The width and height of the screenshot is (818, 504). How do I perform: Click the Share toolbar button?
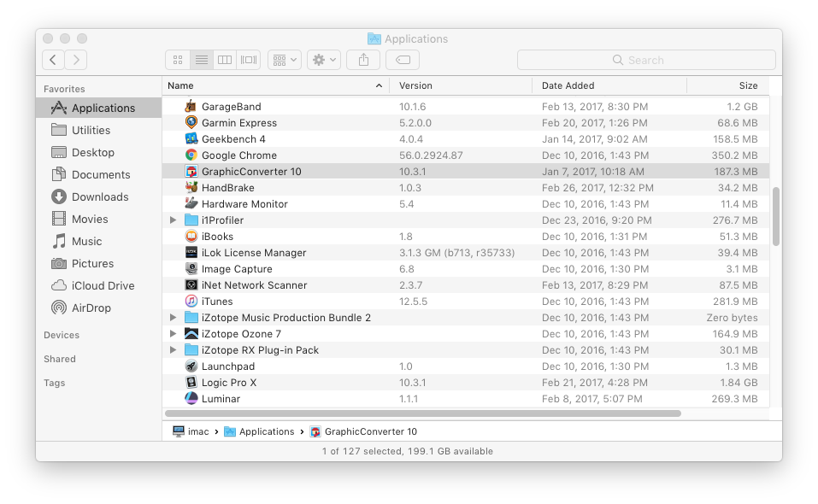(x=363, y=60)
